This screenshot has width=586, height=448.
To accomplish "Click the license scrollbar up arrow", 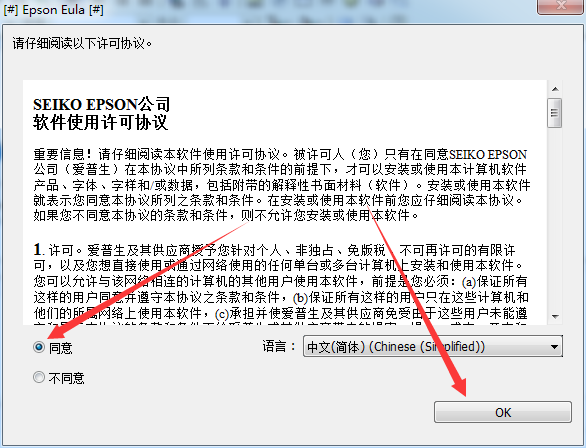I will (555, 89).
